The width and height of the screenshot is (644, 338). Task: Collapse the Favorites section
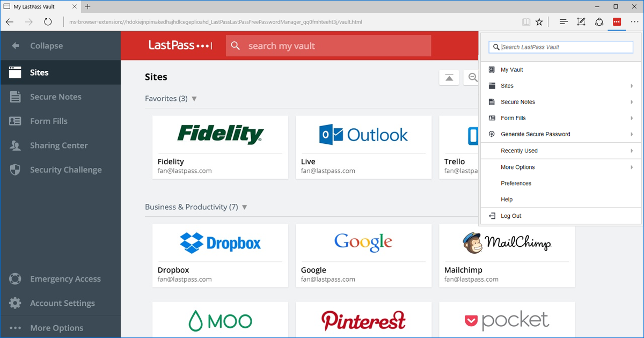point(194,99)
